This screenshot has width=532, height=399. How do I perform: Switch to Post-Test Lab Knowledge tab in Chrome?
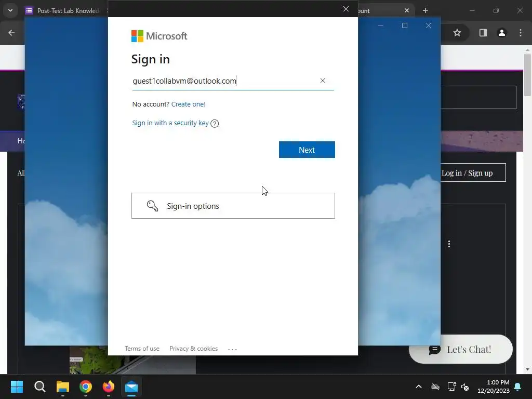tap(66, 10)
